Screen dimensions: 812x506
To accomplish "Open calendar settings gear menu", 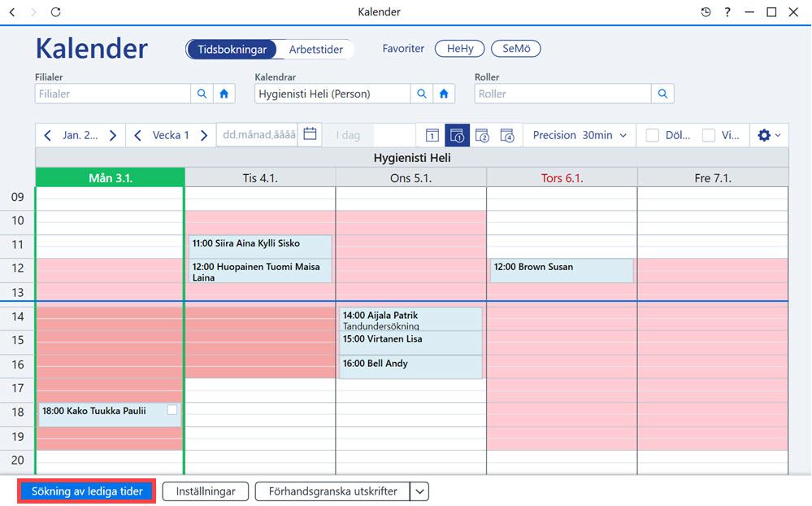I will click(769, 135).
